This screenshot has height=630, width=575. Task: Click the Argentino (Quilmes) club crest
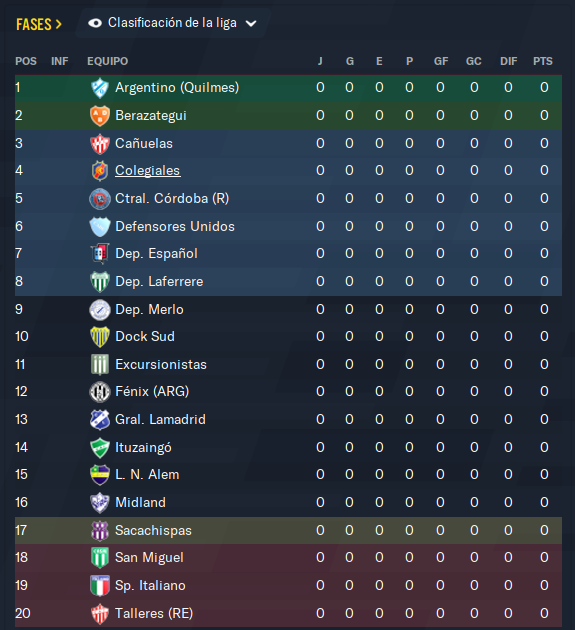coord(100,88)
